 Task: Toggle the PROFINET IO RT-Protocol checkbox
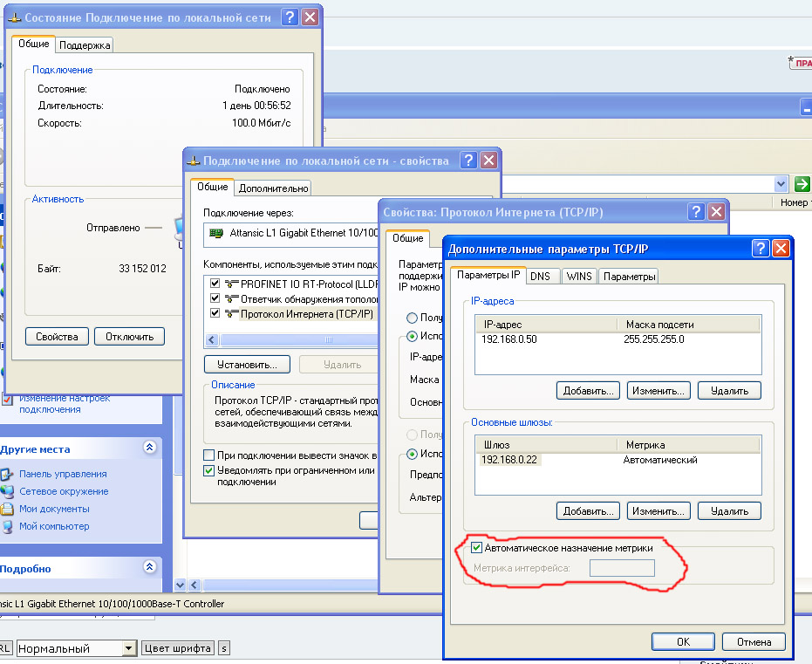[x=215, y=284]
